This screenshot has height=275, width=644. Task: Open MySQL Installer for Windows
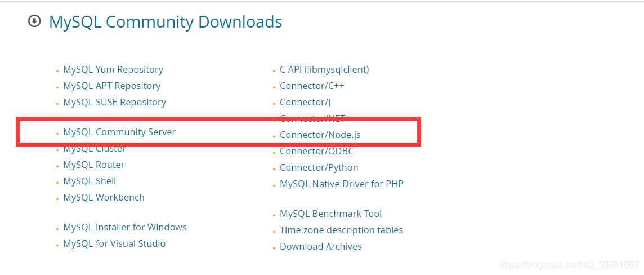[125, 227]
